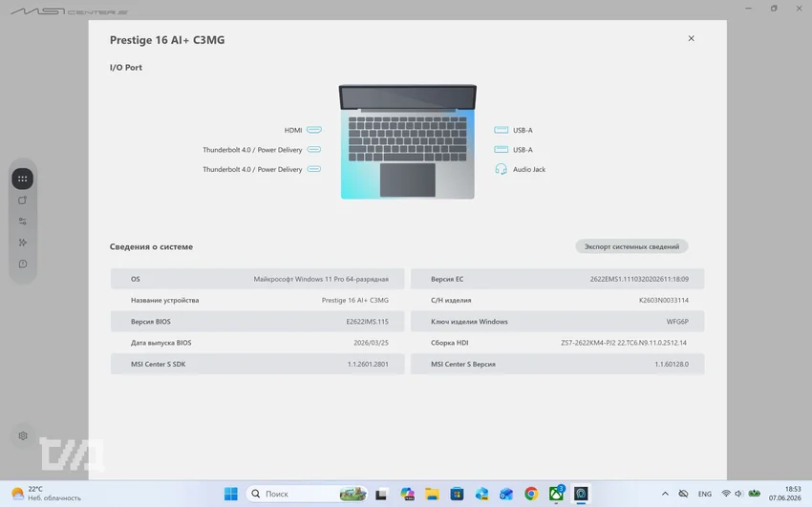This screenshot has width=812, height=507.
Task: Select serial number K2603N0033114
Action: [663, 300]
